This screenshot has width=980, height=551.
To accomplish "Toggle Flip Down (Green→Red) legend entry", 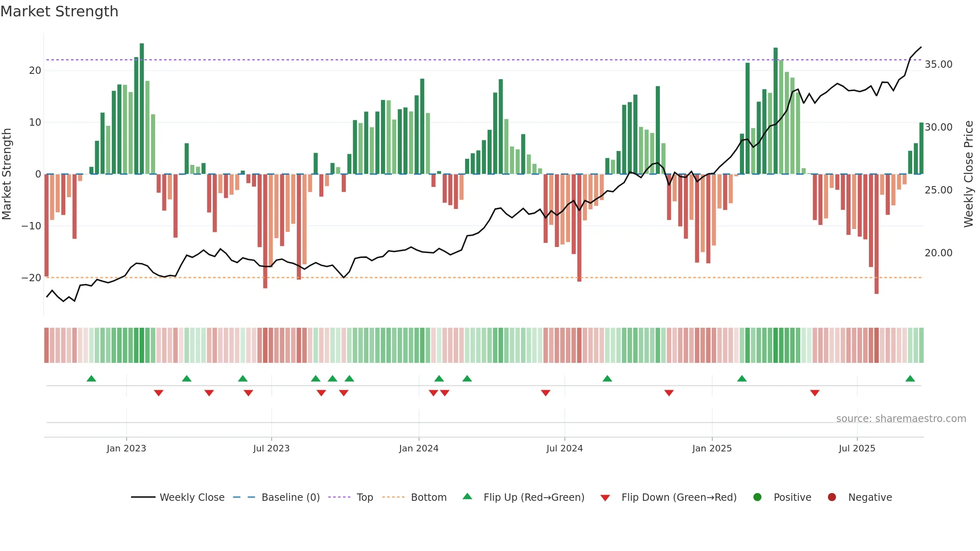I will point(668,497).
